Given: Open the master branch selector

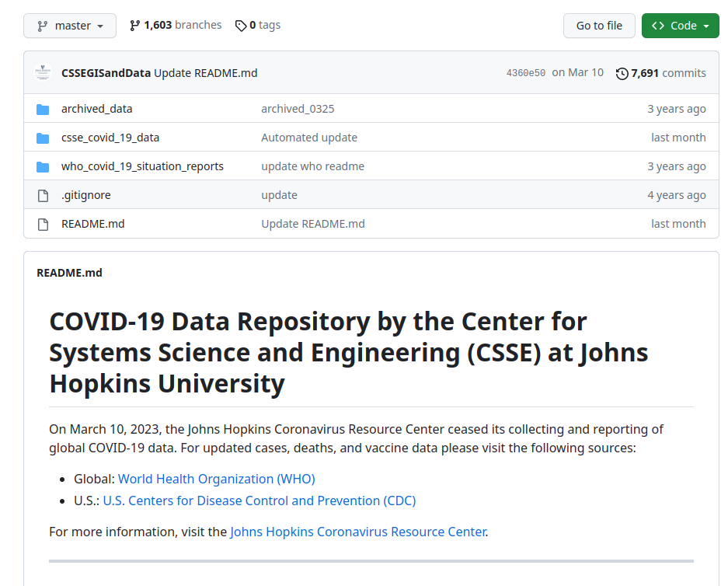Looking at the screenshot, I should coord(69,26).
